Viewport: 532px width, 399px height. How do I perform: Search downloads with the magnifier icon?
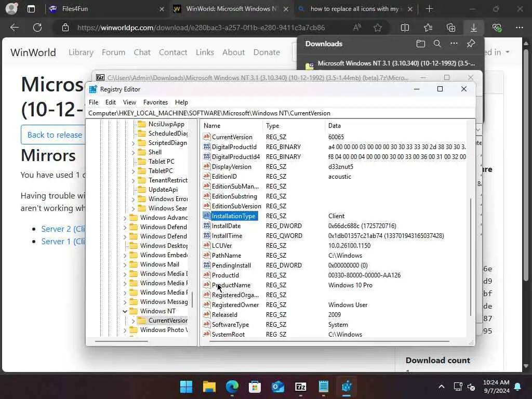(437, 44)
